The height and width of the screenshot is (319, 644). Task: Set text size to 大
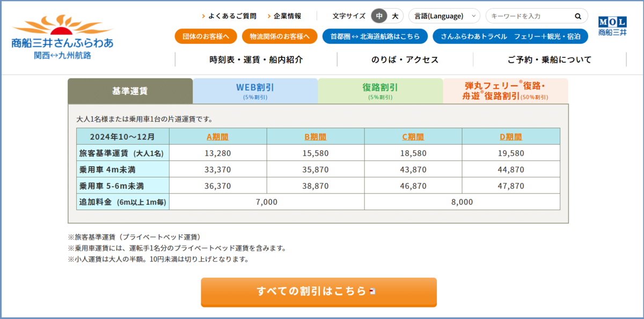coord(395,16)
